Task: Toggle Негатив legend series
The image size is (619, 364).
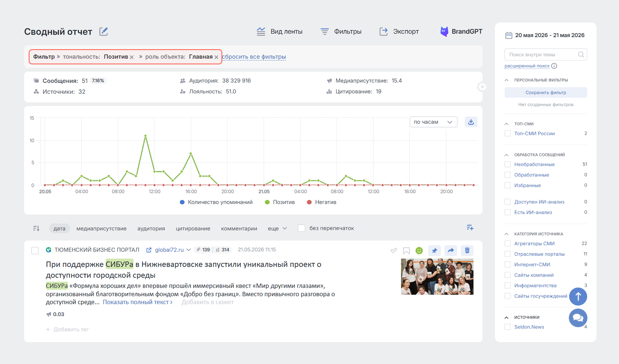Action: coord(322,202)
